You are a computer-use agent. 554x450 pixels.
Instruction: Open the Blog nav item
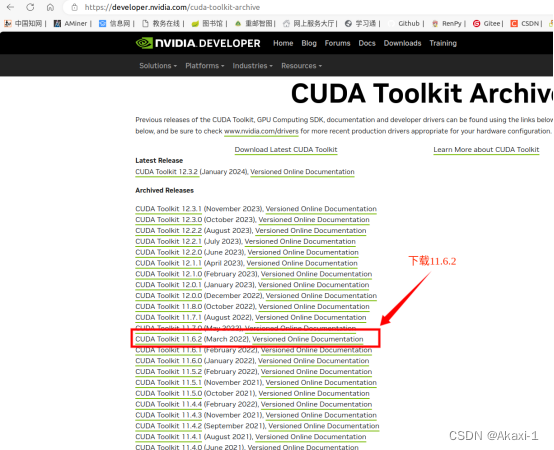(309, 43)
